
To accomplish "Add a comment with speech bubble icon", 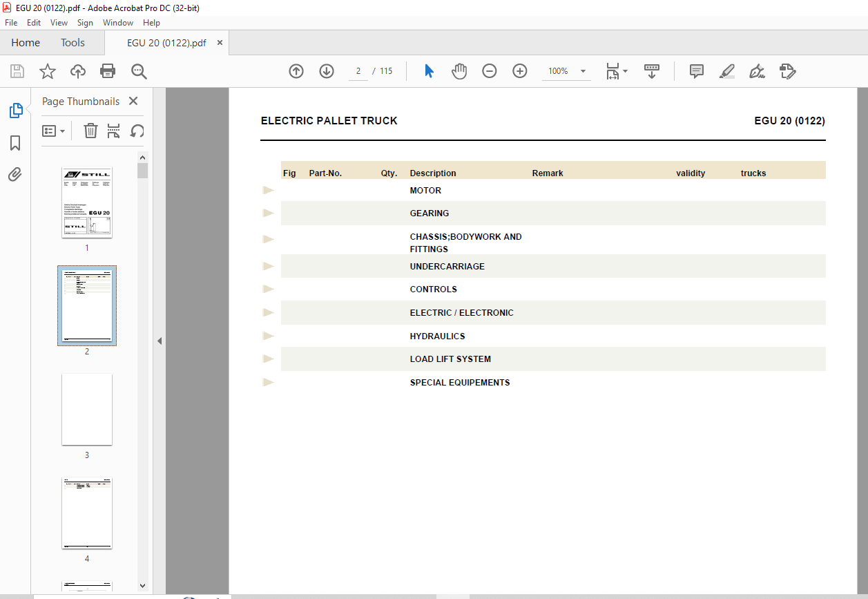I will coord(697,71).
